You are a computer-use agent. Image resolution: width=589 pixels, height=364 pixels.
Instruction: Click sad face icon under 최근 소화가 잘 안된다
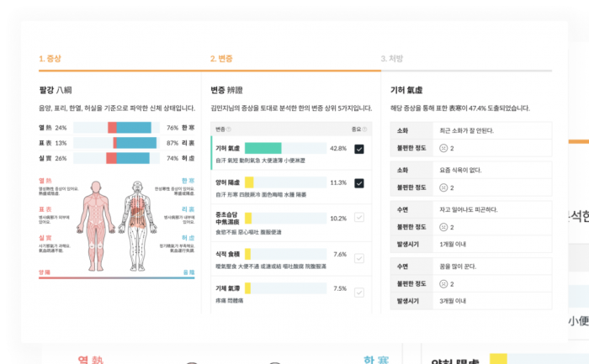tap(444, 148)
